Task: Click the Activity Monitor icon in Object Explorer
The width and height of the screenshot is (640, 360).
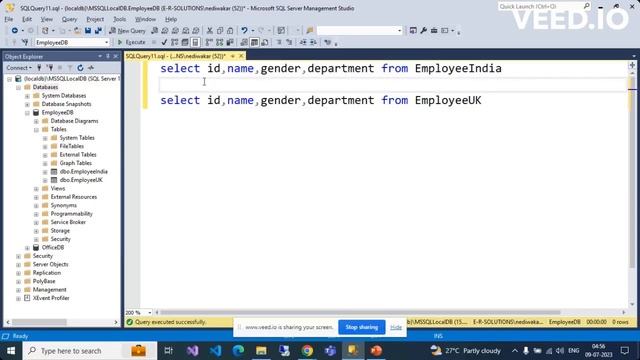Action: pyautogui.click(x=91, y=68)
